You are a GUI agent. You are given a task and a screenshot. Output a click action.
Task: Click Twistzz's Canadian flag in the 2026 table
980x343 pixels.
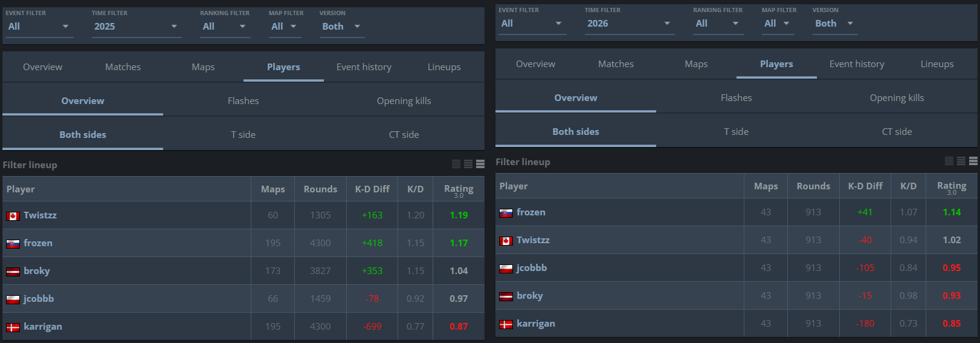(x=506, y=241)
